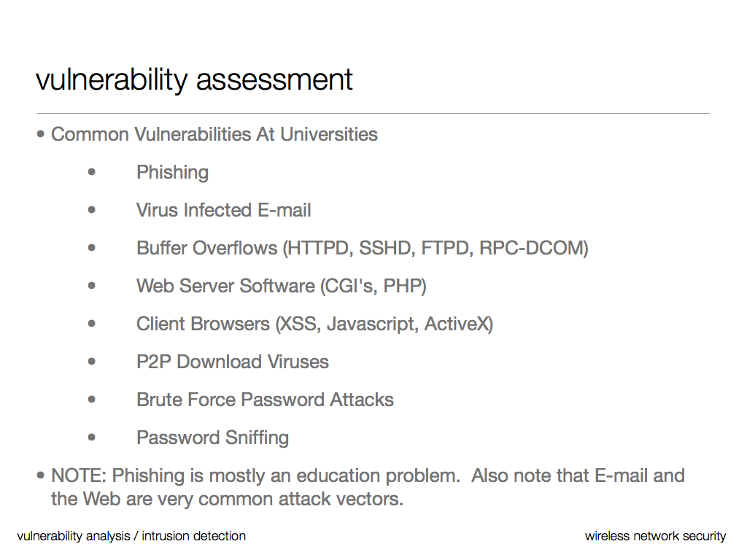Click 'Web Server Software (CGI's, PHP)' text
This screenshot has width=747, height=560.
pyautogui.click(x=281, y=287)
